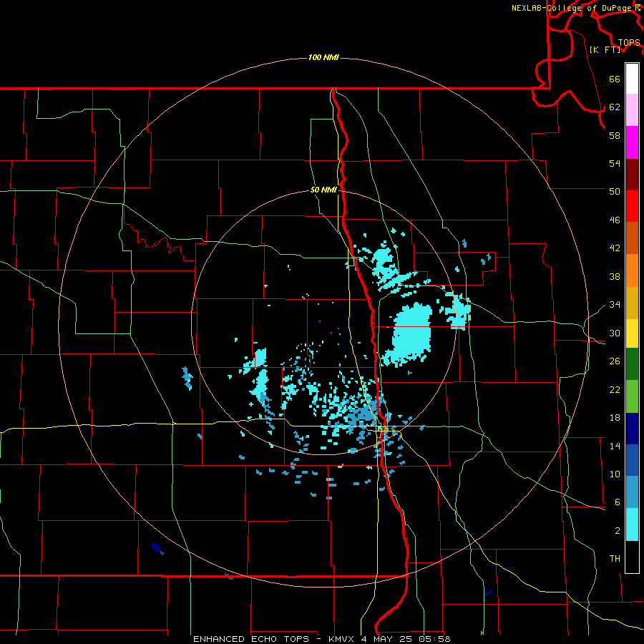Image resolution: width=644 pixels, height=644 pixels.
Task: Pick the light green legend band
Action: [632, 396]
